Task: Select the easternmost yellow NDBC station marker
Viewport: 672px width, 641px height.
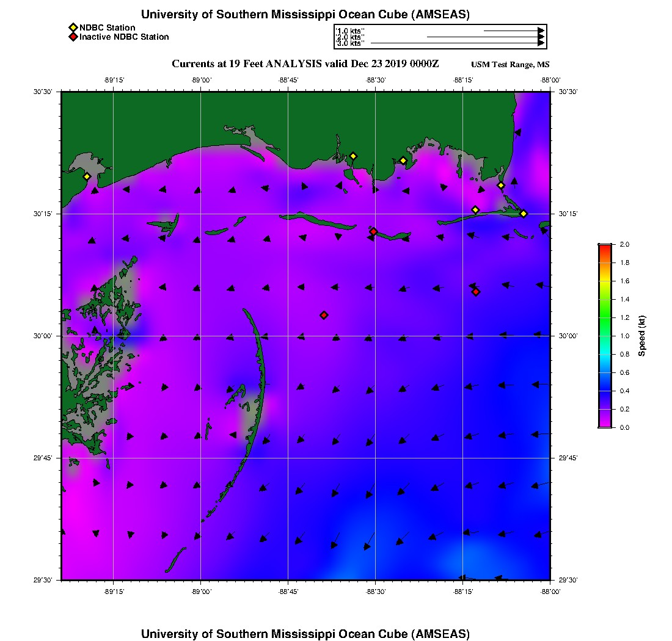Action: 524,214
